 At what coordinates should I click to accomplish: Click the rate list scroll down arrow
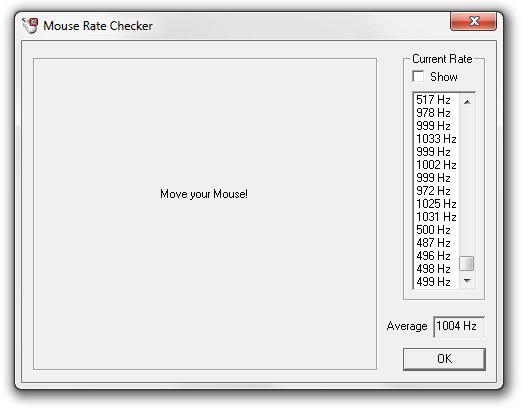coord(467,281)
